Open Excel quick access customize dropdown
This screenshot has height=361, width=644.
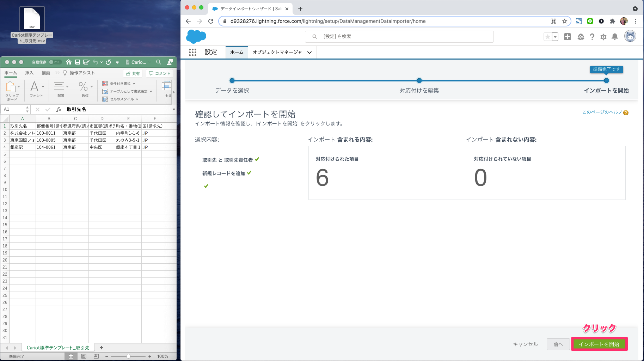tap(117, 62)
